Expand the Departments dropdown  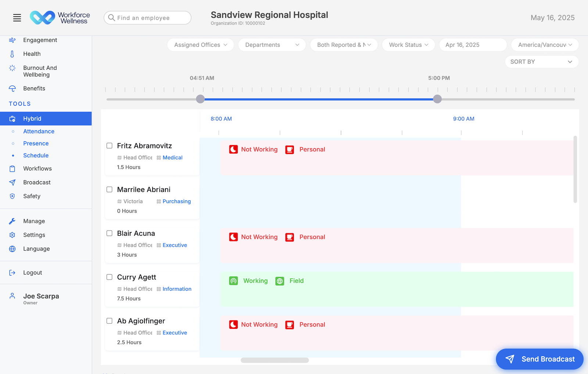tap(272, 45)
